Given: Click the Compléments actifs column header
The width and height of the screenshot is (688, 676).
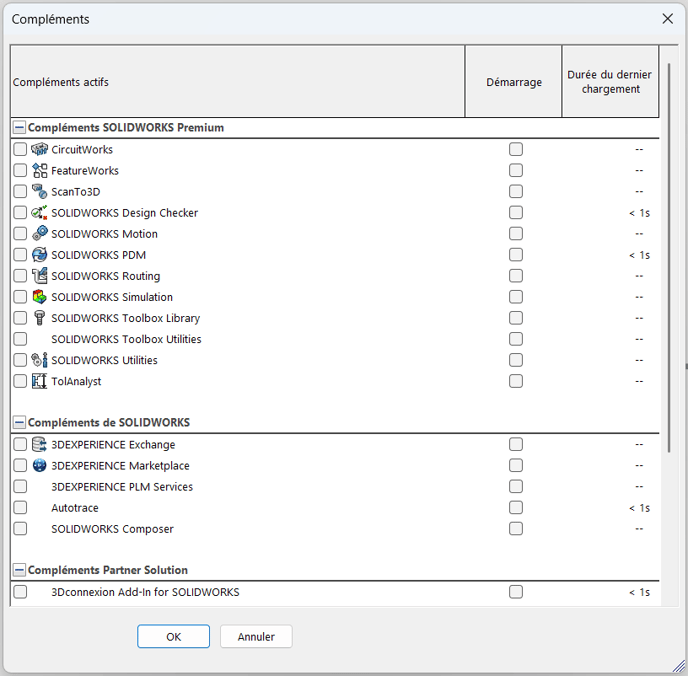Looking at the screenshot, I should [x=237, y=82].
